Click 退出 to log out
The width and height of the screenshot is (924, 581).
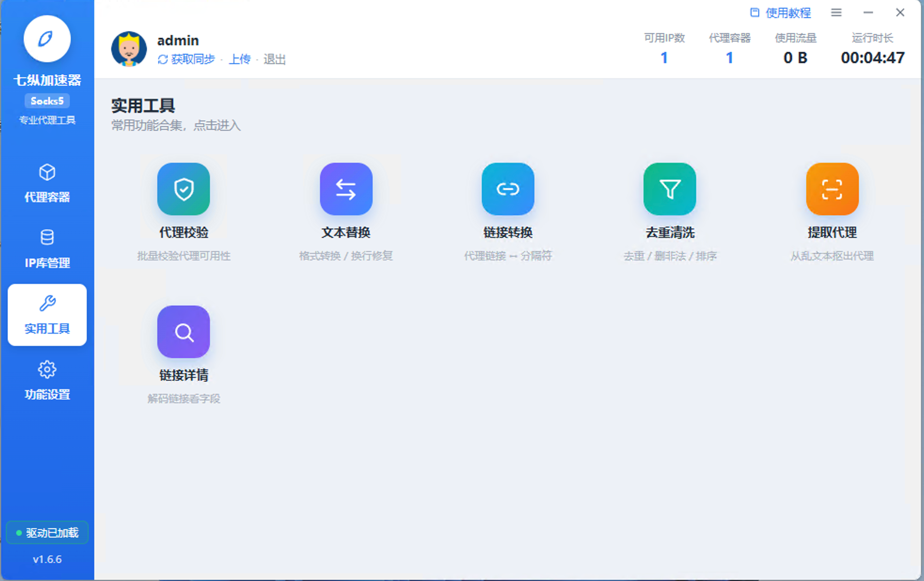[x=274, y=60]
